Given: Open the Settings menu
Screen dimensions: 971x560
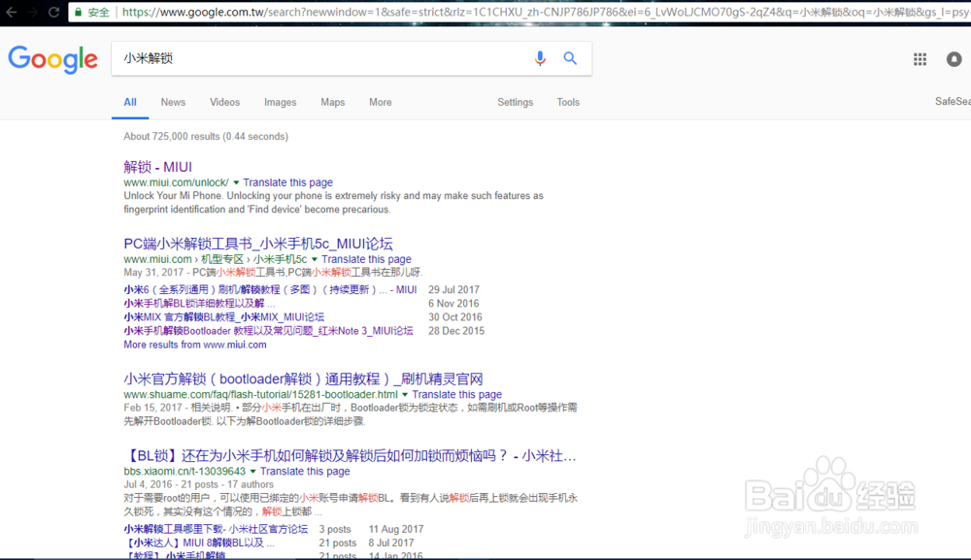Looking at the screenshot, I should pyautogui.click(x=516, y=102).
